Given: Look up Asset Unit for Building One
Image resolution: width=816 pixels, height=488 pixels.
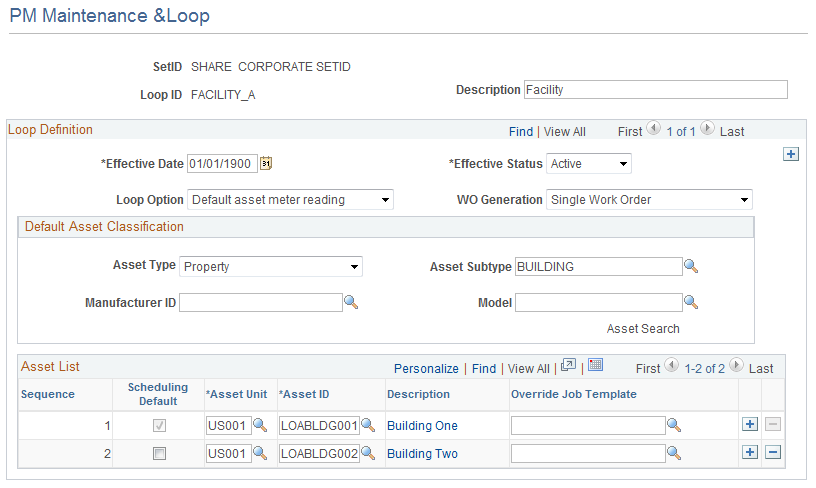Looking at the screenshot, I should point(260,426).
